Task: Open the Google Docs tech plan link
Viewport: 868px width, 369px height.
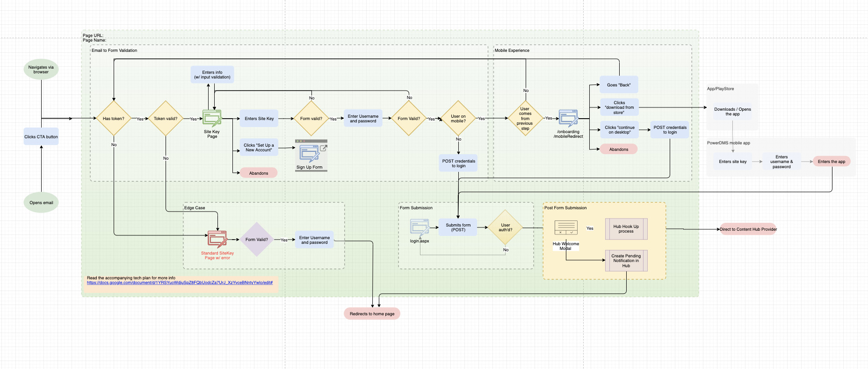Action: coord(180,283)
